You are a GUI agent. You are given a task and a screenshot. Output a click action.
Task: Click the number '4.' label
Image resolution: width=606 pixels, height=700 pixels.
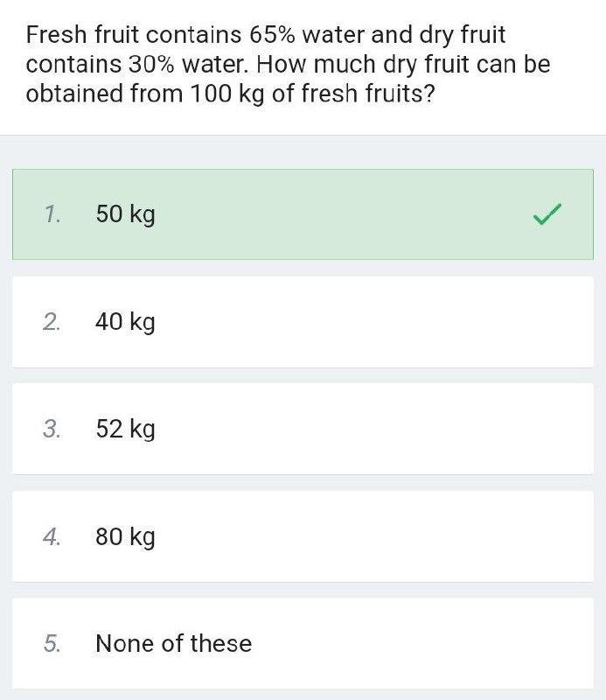click(51, 536)
